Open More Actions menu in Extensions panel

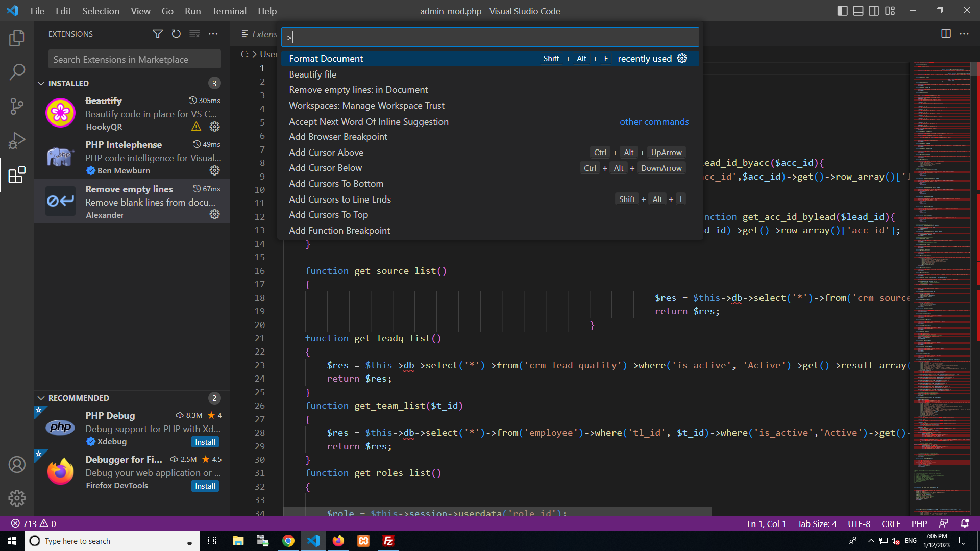pyautogui.click(x=213, y=34)
